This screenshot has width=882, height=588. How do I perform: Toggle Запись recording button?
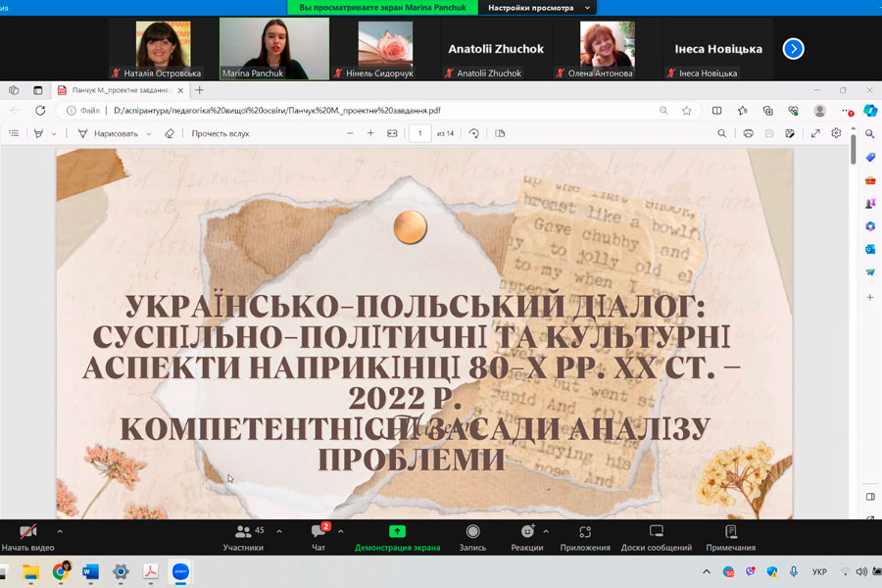(x=472, y=537)
